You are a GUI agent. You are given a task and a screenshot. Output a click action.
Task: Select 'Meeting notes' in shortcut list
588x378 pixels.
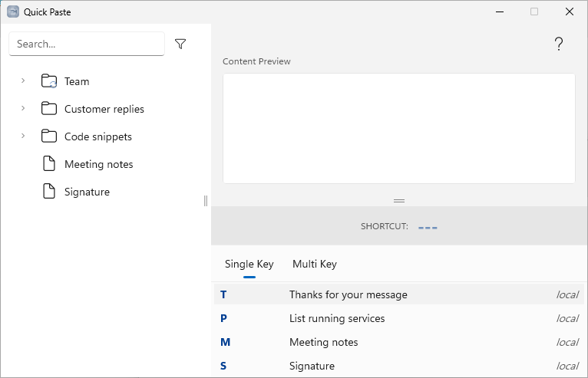point(399,342)
